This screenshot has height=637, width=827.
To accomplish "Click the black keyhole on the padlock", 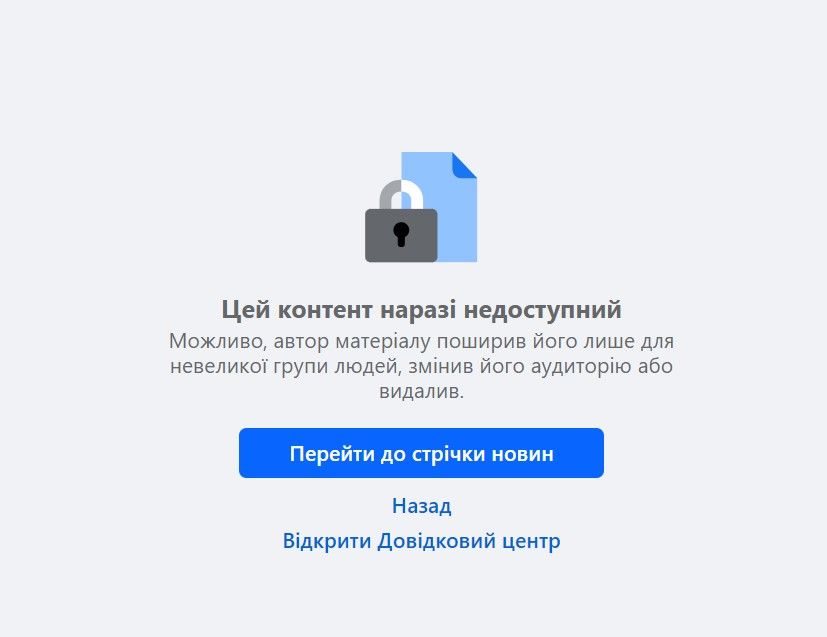I will pos(401,234).
